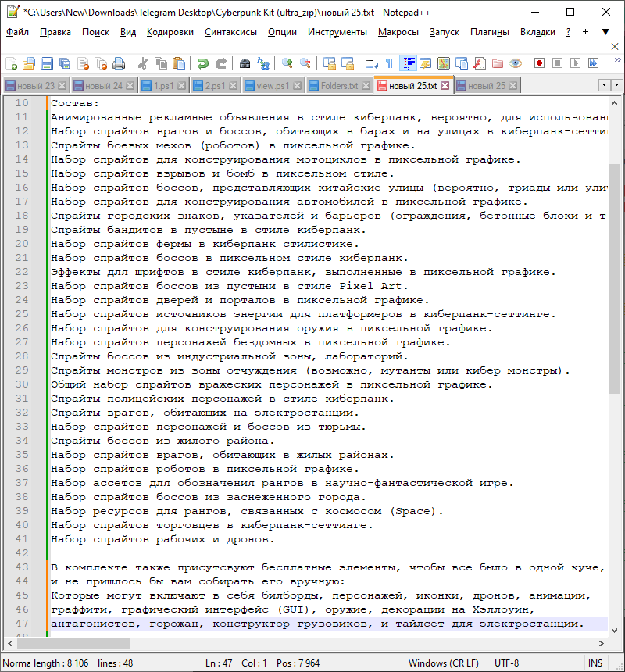Toggle show all characters pilcrow icon
Viewport: 625px width, 672px height.
pos(389,63)
